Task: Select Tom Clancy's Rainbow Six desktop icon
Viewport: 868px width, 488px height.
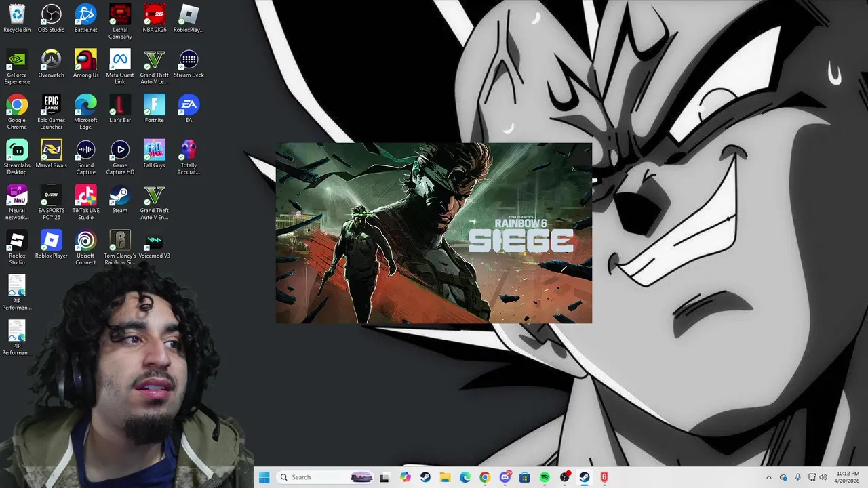Action: point(120,247)
